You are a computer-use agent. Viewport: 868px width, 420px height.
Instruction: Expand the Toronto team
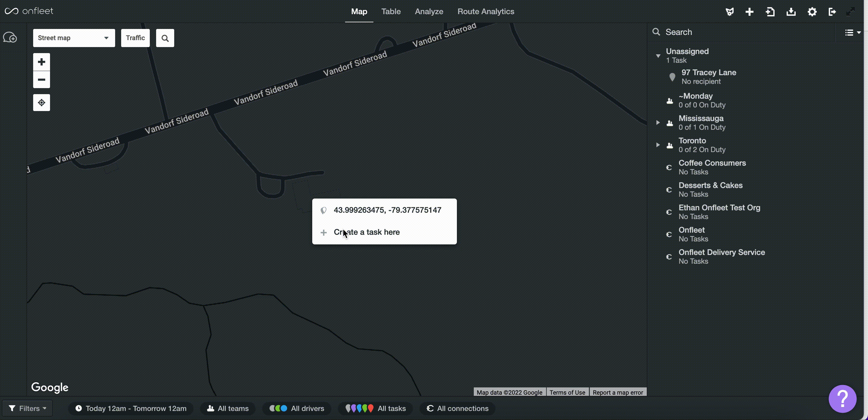(658, 145)
